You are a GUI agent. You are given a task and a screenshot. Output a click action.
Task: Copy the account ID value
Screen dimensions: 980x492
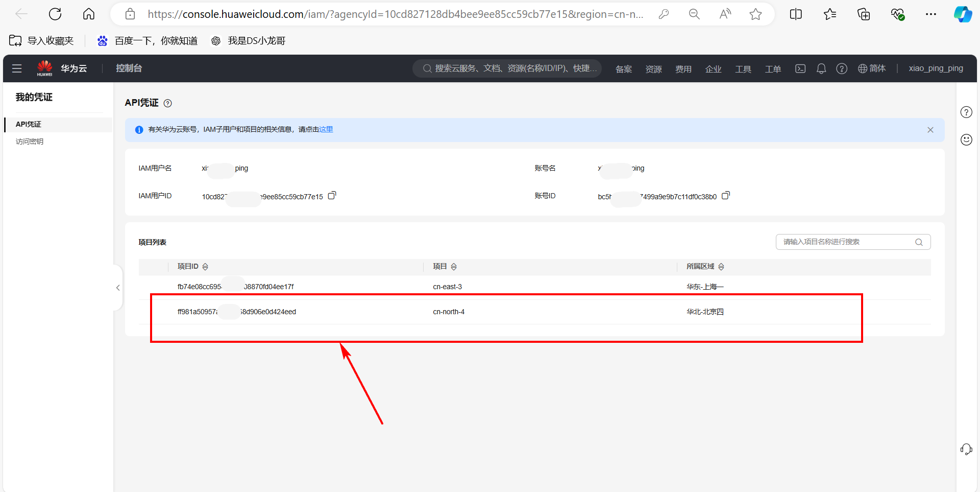[725, 196]
